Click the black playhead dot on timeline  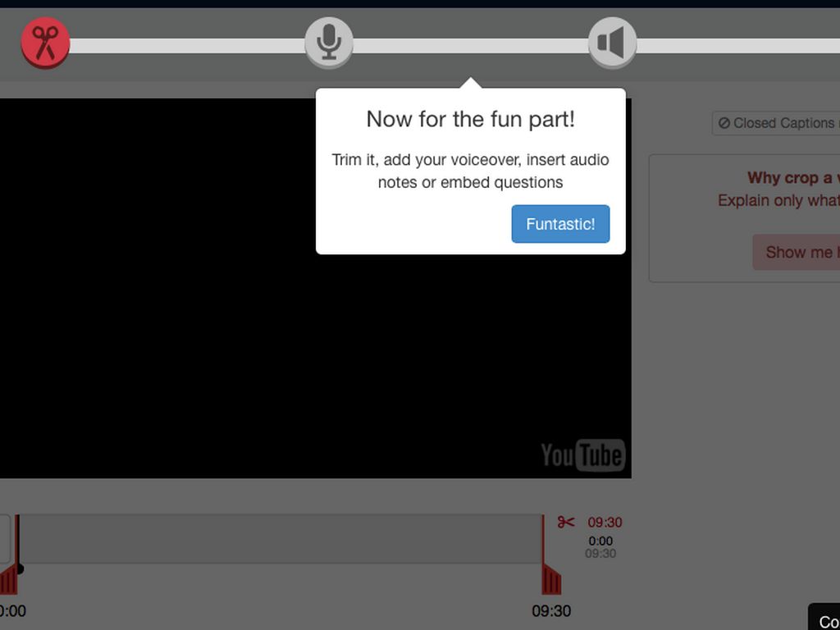pos(20,568)
